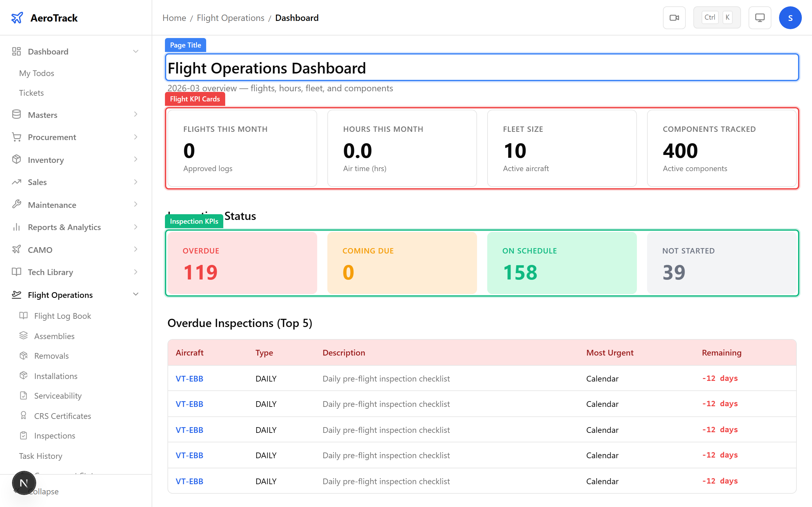The image size is (812, 507).
Task: Open the Assemblies section via its layers icon
Action: [23, 335]
